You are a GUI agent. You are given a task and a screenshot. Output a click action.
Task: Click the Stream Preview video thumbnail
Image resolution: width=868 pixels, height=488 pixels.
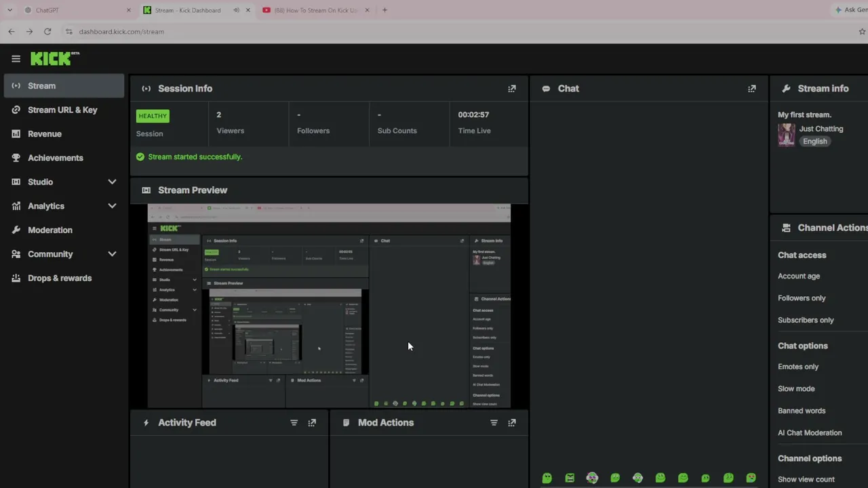click(329, 306)
